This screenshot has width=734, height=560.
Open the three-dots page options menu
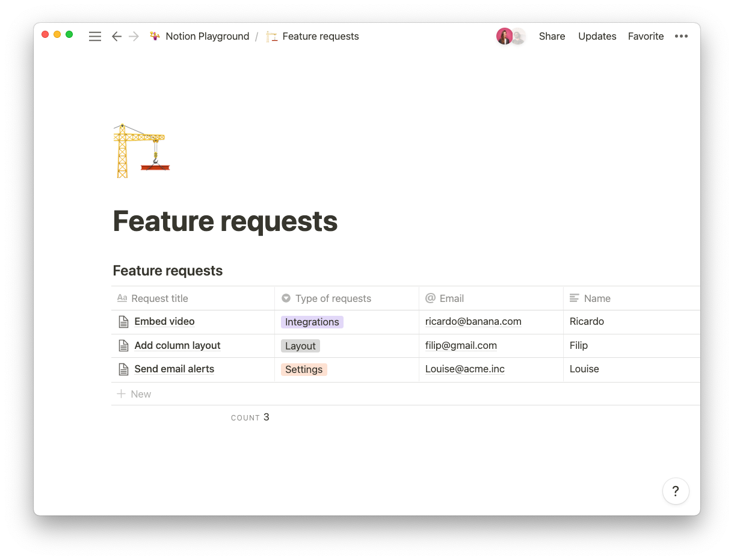coord(681,37)
